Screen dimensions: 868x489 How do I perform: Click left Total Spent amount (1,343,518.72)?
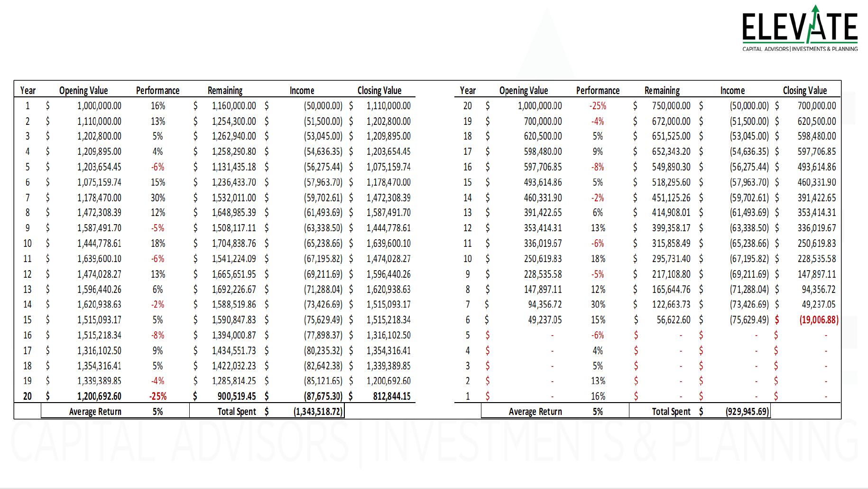pyautogui.click(x=318, y=412)
